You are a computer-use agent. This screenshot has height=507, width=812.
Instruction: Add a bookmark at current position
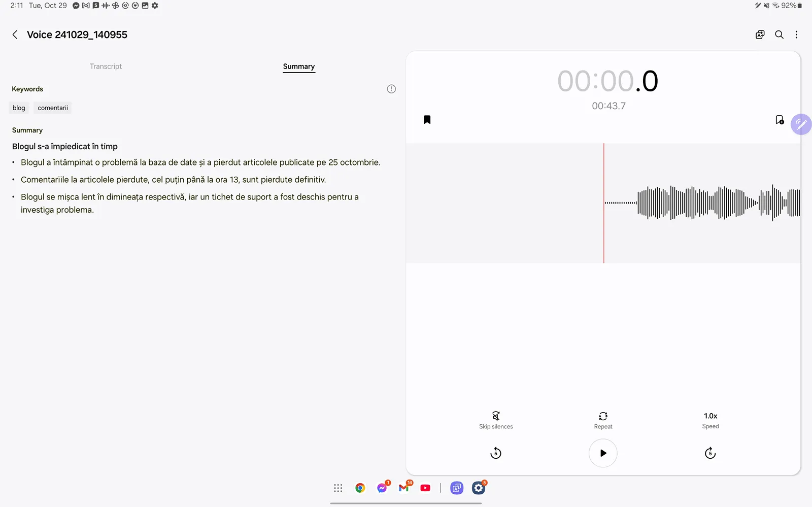coord(780,120)
